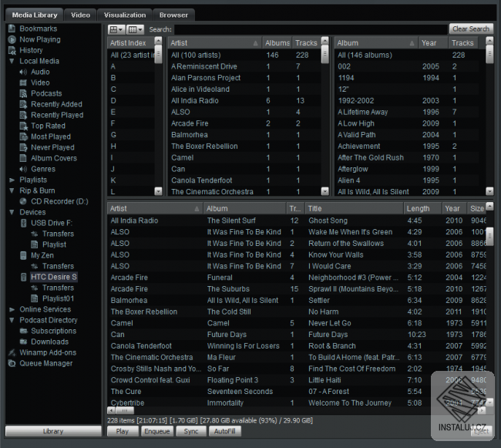Collapse the Rip & Burn node
Screen dimensions: 501x448
pyautogui.click(x=12, y=190)
